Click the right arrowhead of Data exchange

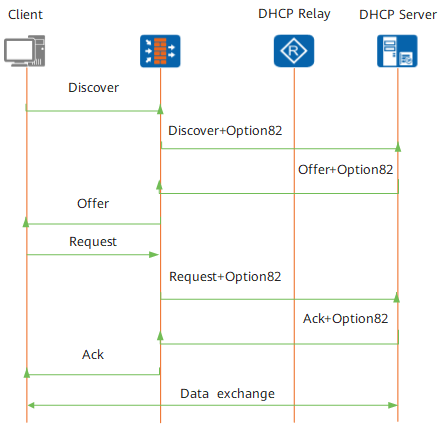pyautogui.click(x=392, y=405)
